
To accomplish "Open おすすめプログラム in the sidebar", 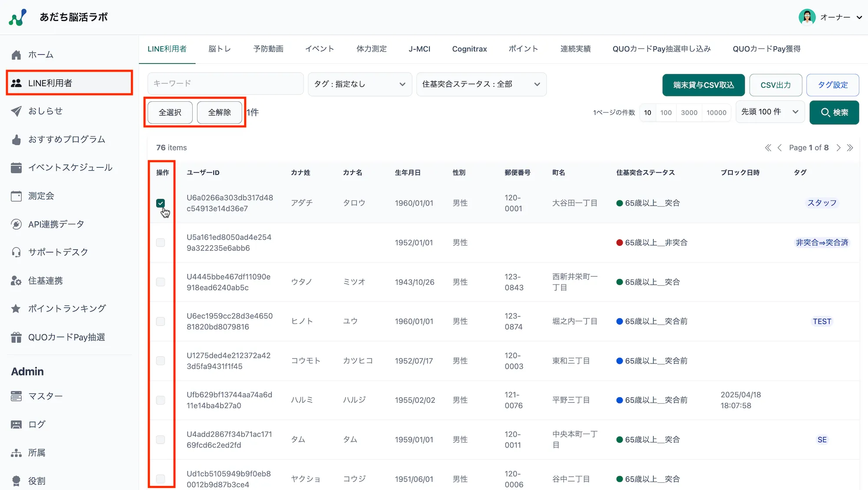I will point(66,139).
